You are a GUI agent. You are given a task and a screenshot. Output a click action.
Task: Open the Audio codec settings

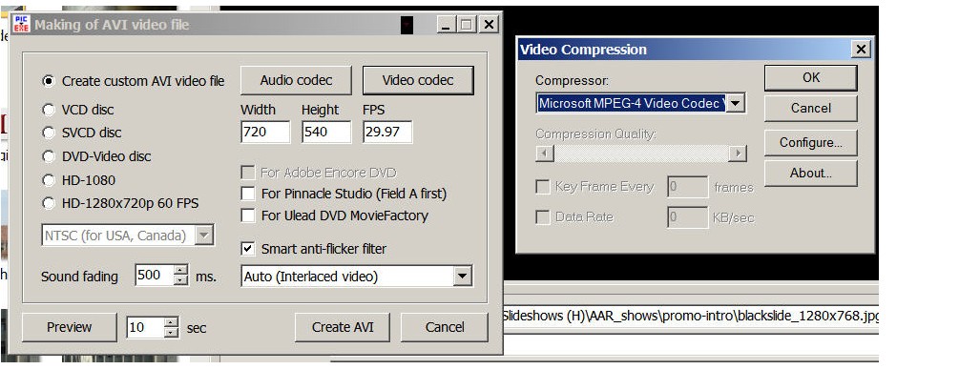click(x=294, y=81)
